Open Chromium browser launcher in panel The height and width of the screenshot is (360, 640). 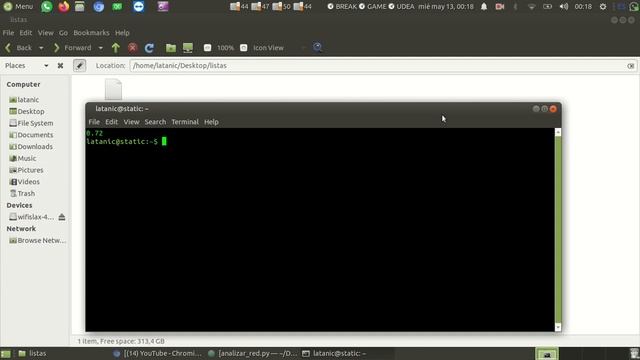coord(99,7)
